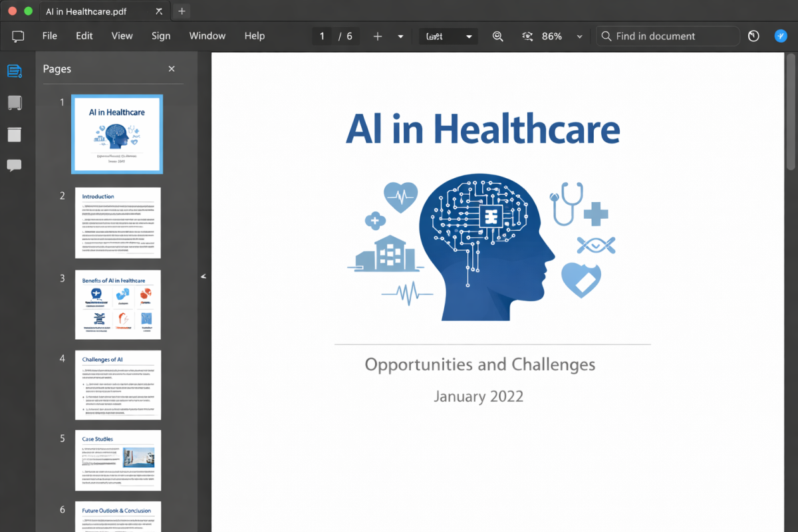Viewport: 798px width, 532px height.
Task: Click the speech bubble icon left of File
Action: pos(18,37)
